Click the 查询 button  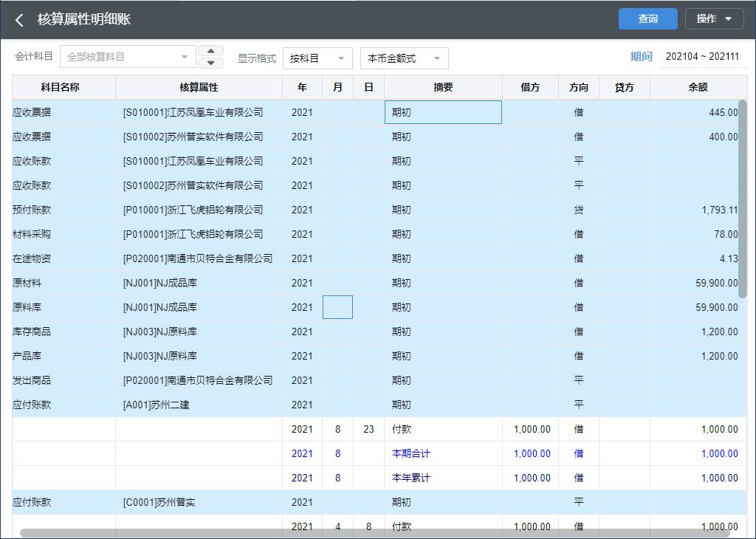(648, 18)
